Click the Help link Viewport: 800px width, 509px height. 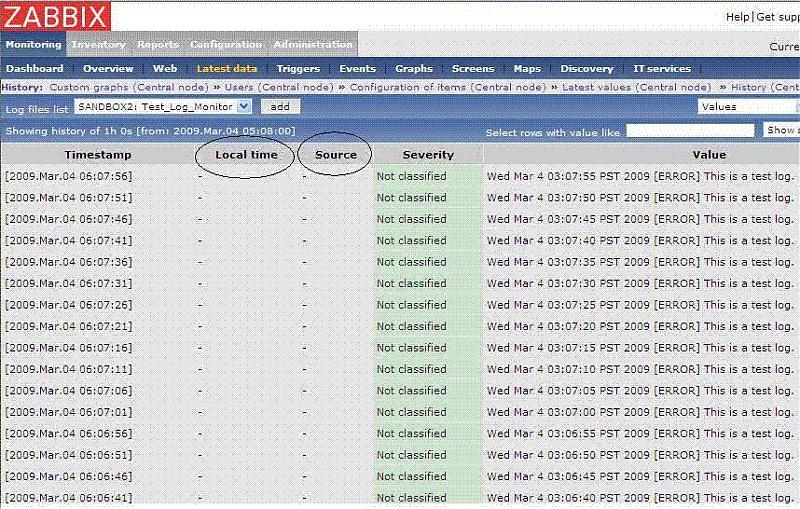click(x=737, y=17)
